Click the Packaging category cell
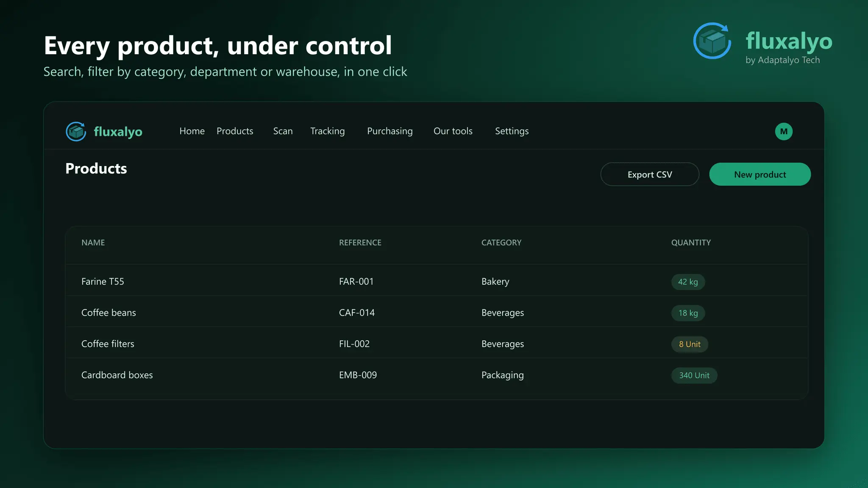868x488 pixels. 503,375
